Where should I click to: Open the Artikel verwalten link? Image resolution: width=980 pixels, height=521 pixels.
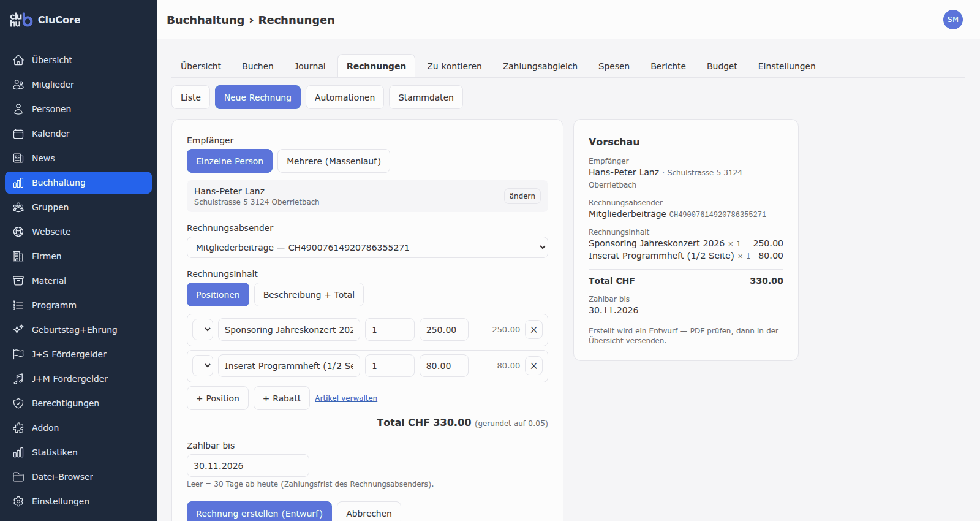(x=346, y=398)
